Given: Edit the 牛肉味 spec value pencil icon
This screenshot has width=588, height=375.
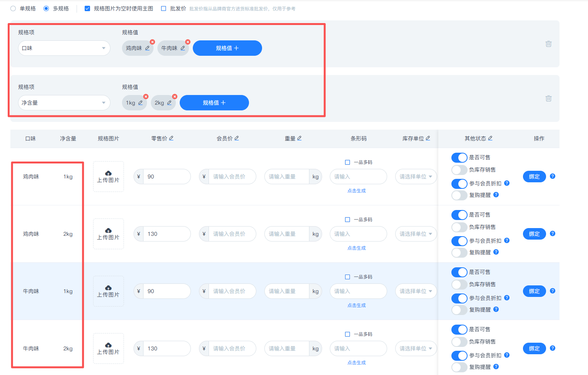Looking at the screenshot, I should click(183, 48).
